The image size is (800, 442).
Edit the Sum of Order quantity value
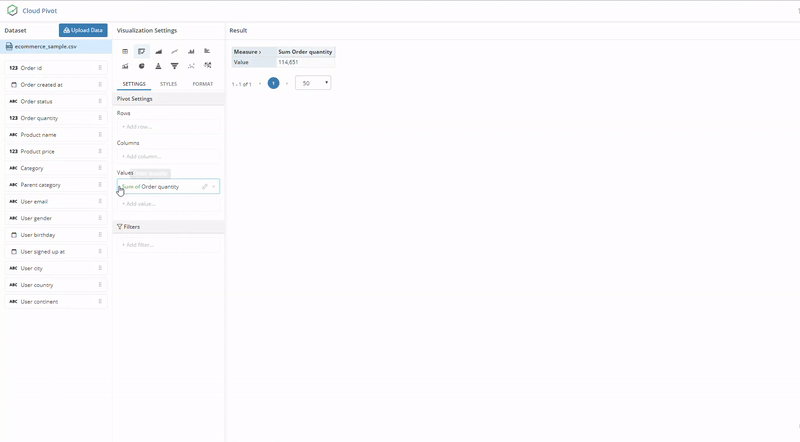point(204,187)
